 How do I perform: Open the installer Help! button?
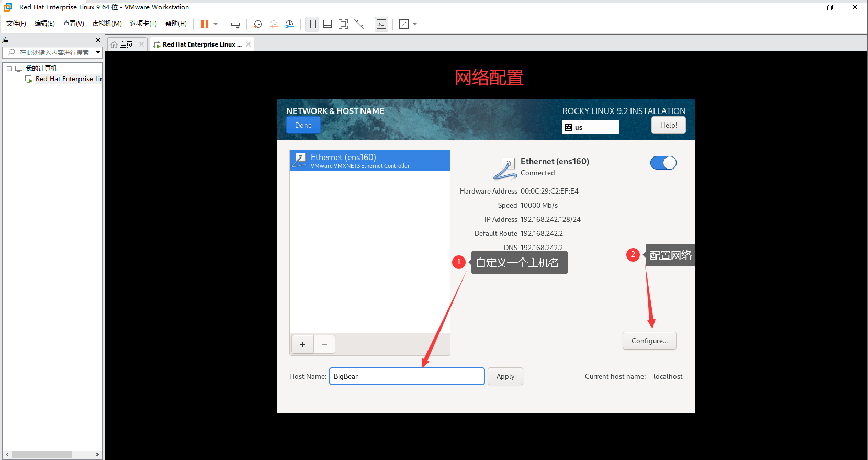[669, 125]
